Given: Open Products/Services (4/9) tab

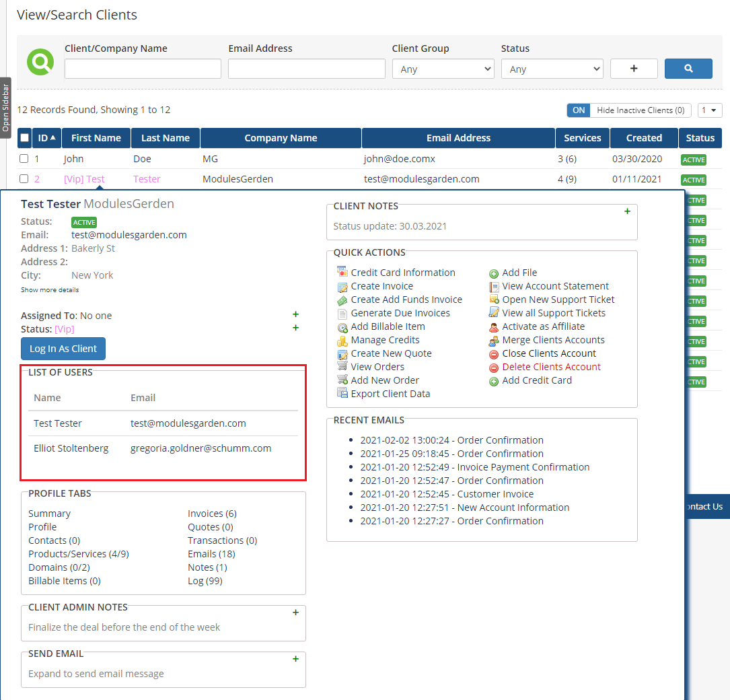Looking at the screenshot, I should pos(79,554).
